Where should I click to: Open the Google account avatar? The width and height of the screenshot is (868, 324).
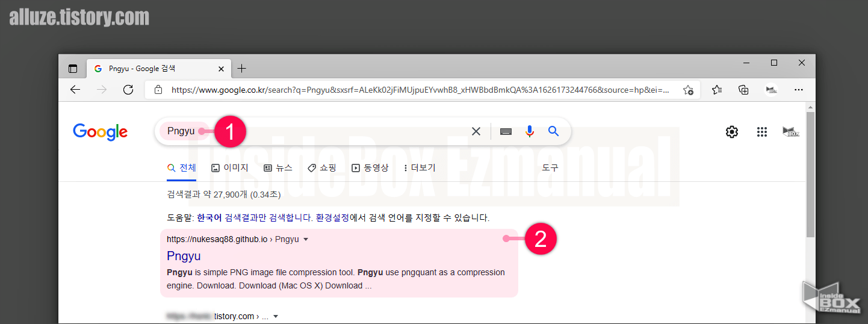[791, 132]
